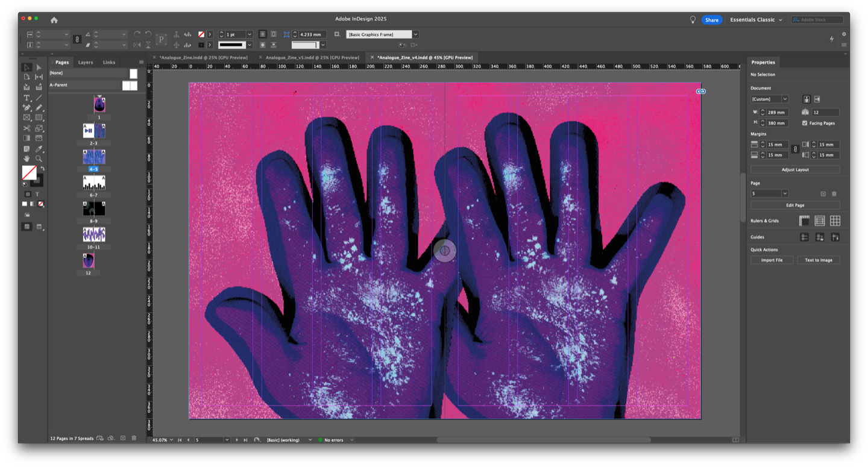
Task: Lock guides icon in Guides section
Action: coord(820,237)
